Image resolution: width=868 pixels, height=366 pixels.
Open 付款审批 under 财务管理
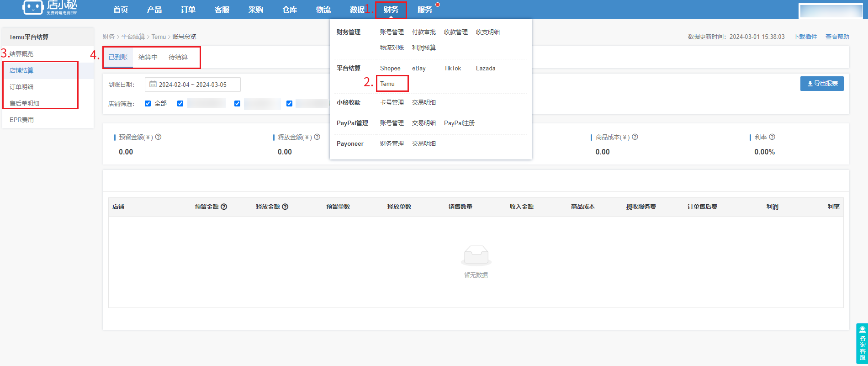click(424, 32)
